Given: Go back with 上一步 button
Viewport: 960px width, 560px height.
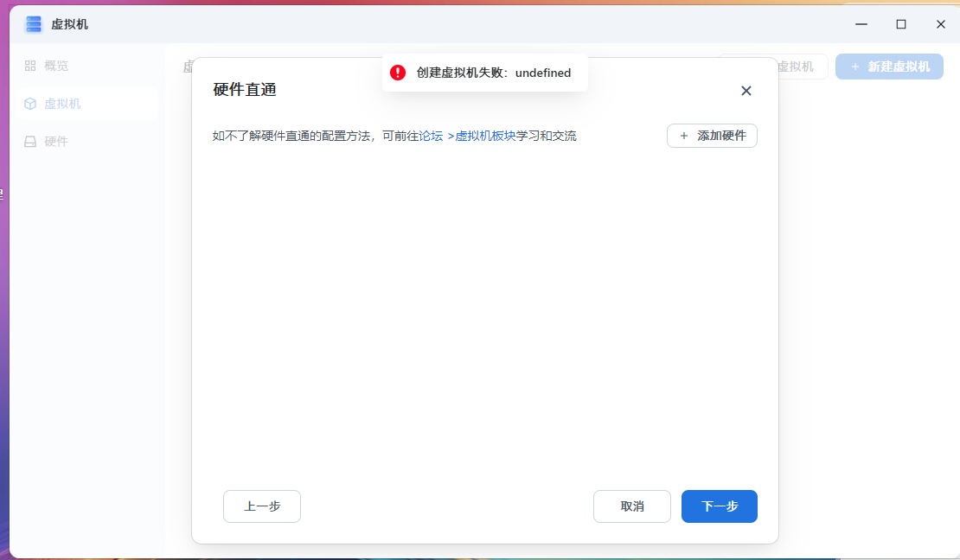Looking at the screenshot, I should pyautogui.click(x=262, y=506).
